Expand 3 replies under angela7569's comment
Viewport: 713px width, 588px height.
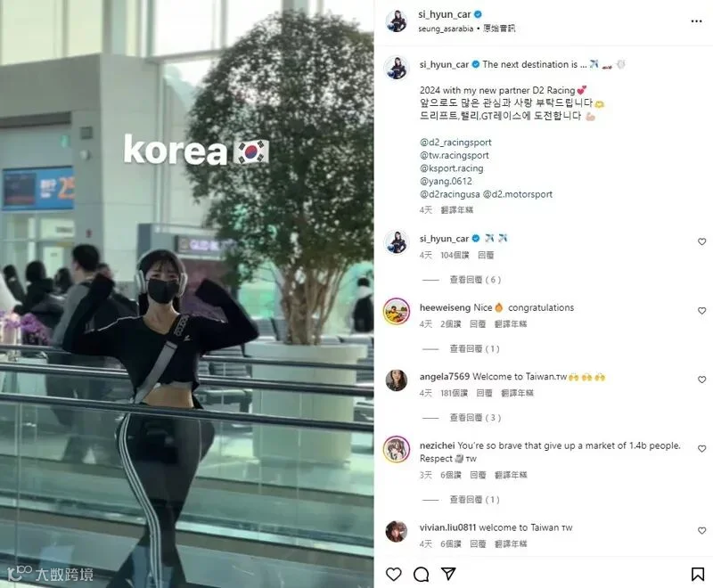click(475, 418)
